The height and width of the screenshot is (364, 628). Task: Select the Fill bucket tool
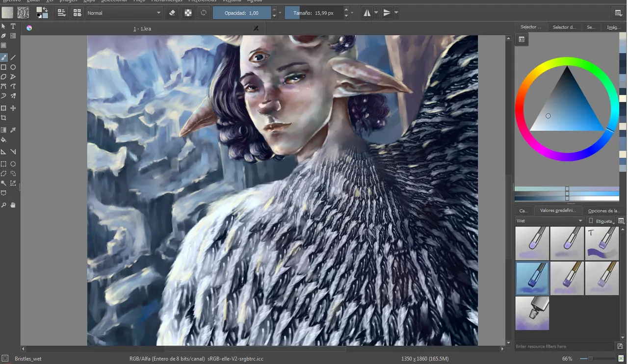tap(3, 140)
